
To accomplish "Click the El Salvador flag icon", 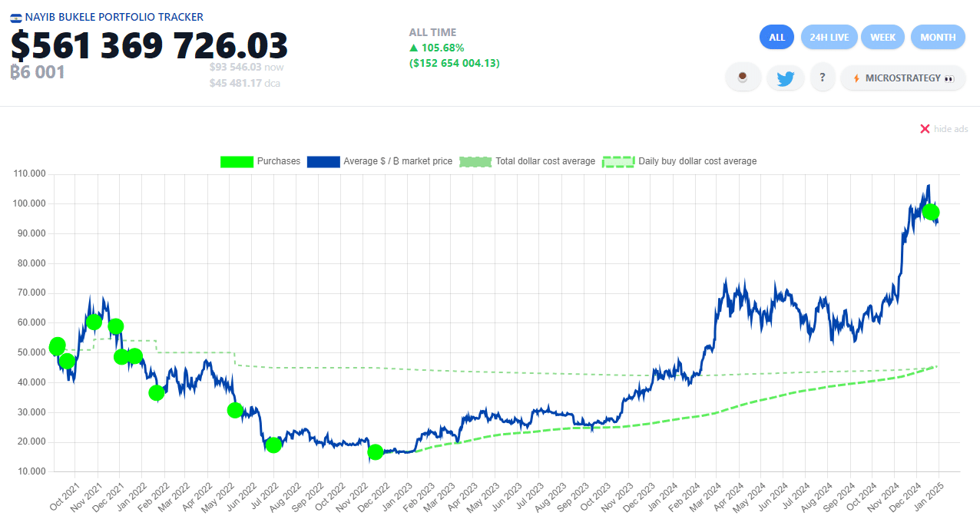I will 16,17.
